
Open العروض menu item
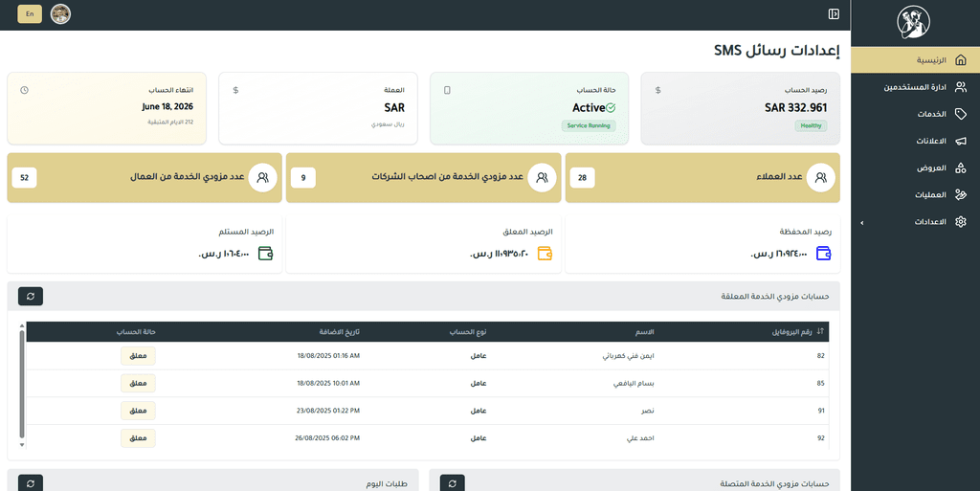coord(916,168)
